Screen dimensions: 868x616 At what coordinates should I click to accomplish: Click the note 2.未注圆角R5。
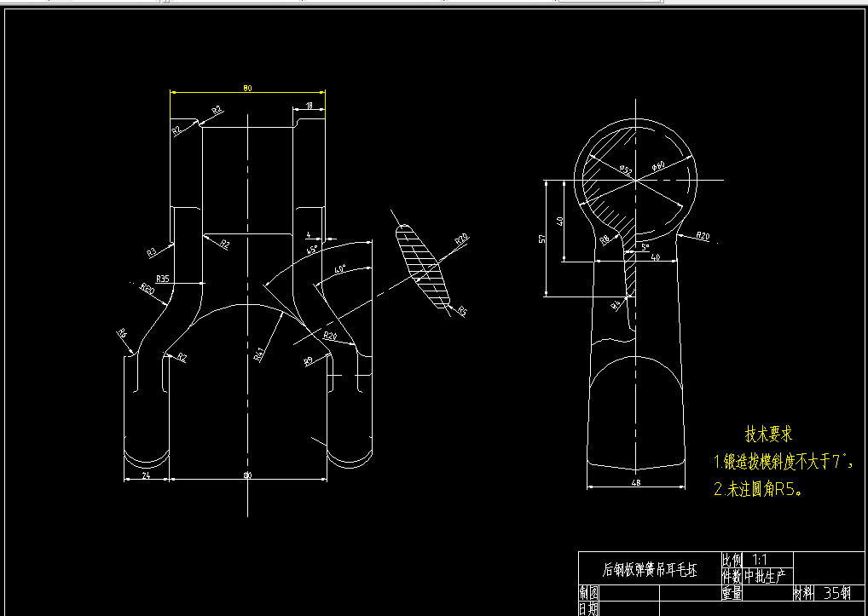point(758,489)
